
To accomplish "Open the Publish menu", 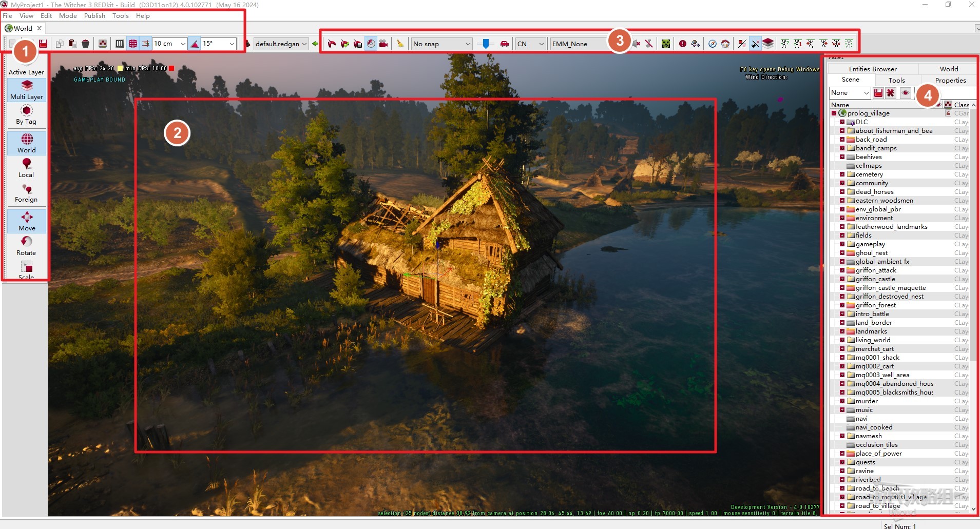I will point(94,16).
